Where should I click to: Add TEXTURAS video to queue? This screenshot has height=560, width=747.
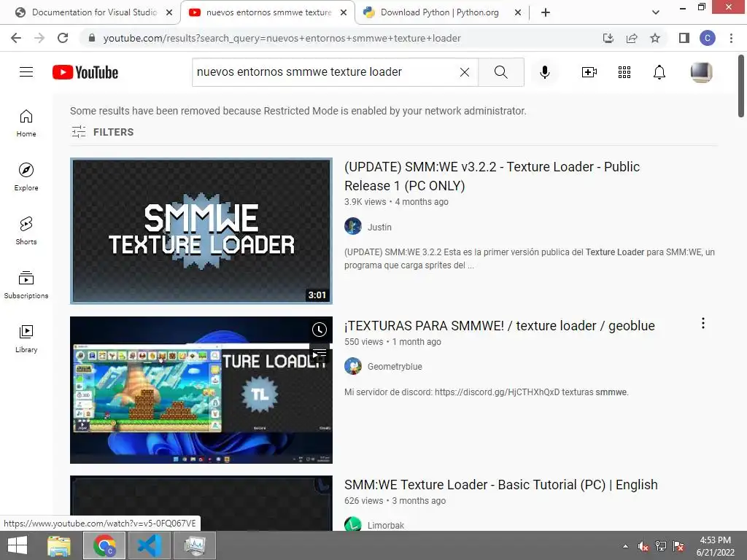[320, 353]
